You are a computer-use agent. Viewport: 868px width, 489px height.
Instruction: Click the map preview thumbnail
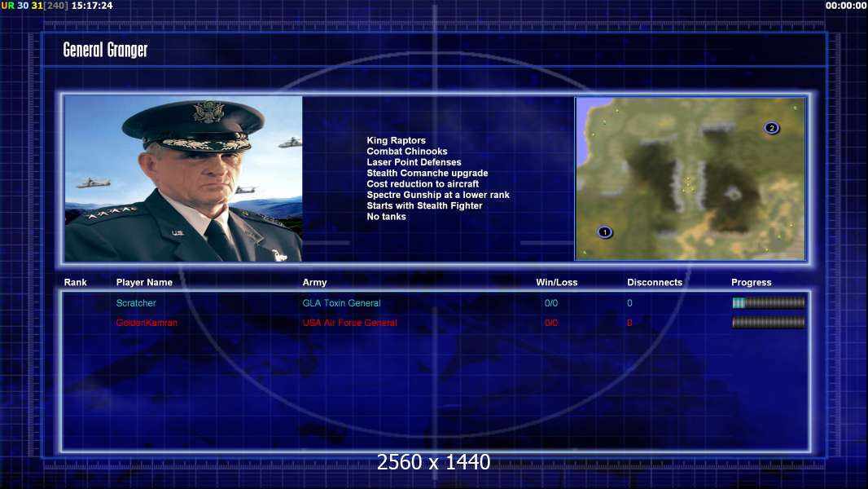(x=690, y=178)
